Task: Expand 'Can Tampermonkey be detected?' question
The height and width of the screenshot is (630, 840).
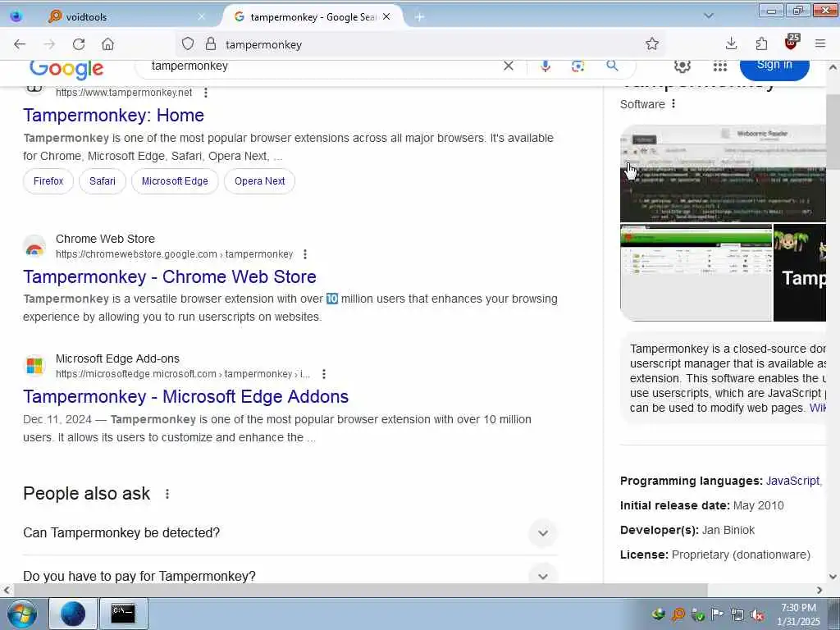Action: (x=290, y=533)
